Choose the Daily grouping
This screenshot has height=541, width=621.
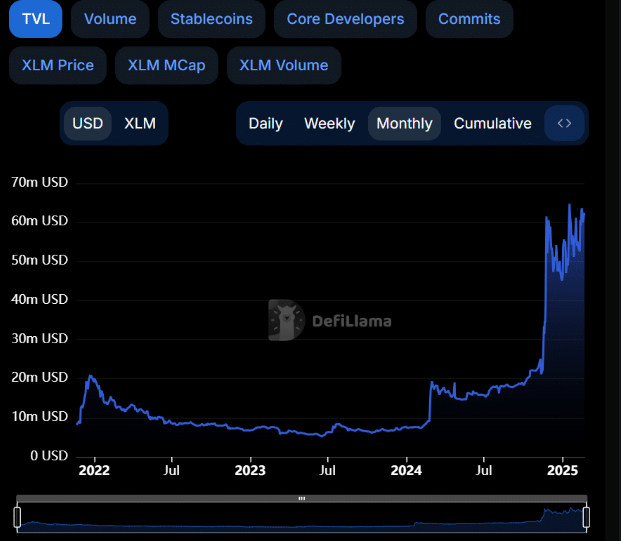click(x=266, y=124)
